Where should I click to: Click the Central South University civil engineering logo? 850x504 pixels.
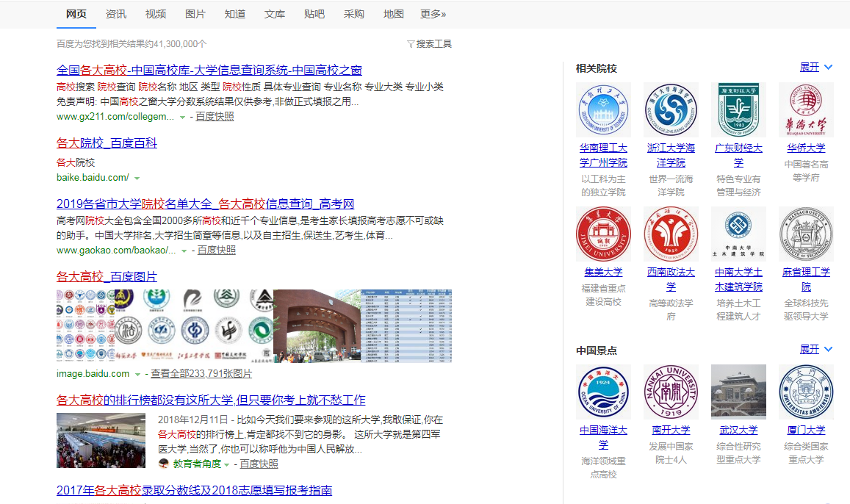pos(738,234)
